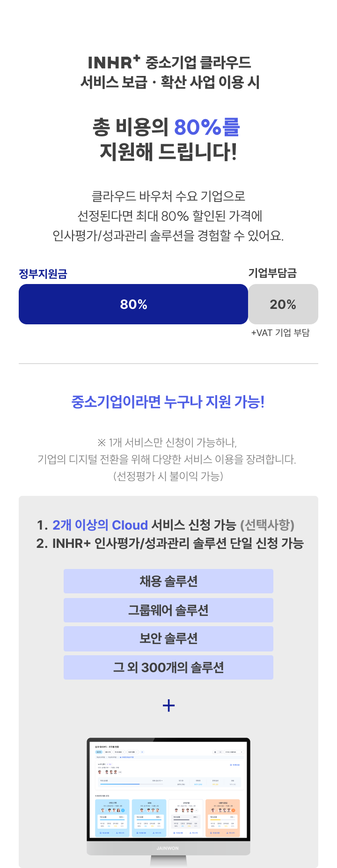The height and width of the screenshot is (868, 337).
Task: Open the percent dropdown on the first blue card
Action: [x=122, y=817]
